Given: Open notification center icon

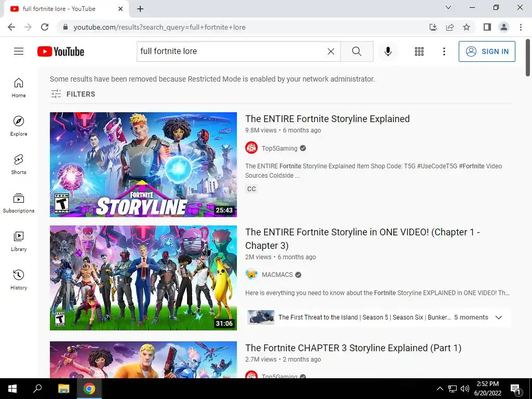Looking at the screenshot, I should pos(515,389).
